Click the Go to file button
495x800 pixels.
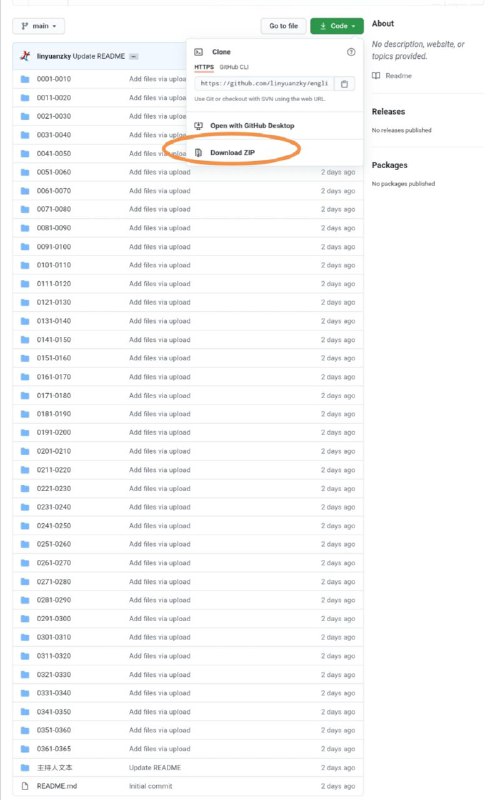[283, 26]
